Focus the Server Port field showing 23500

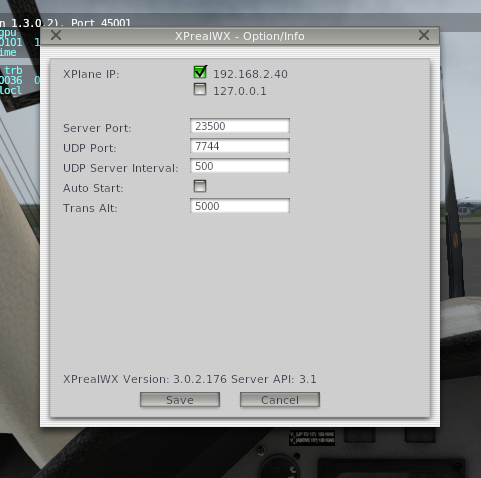pos(240,126)
